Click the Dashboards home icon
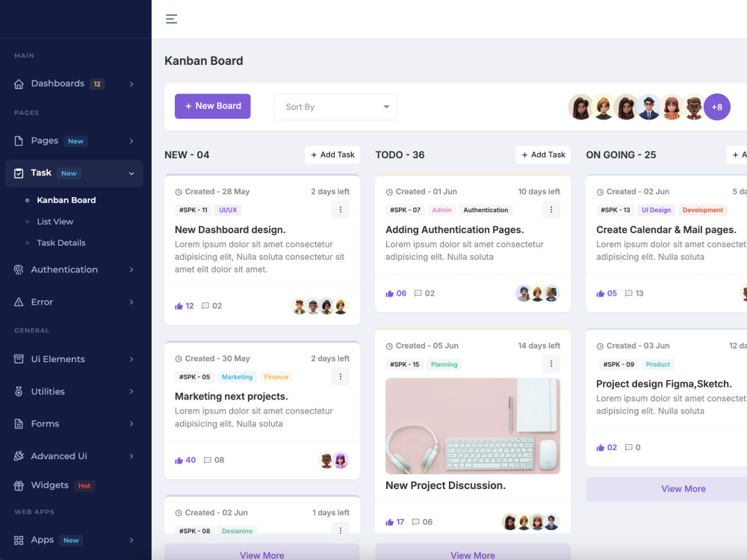The width and height of the screenshot is (747, 560). point(19,84)
